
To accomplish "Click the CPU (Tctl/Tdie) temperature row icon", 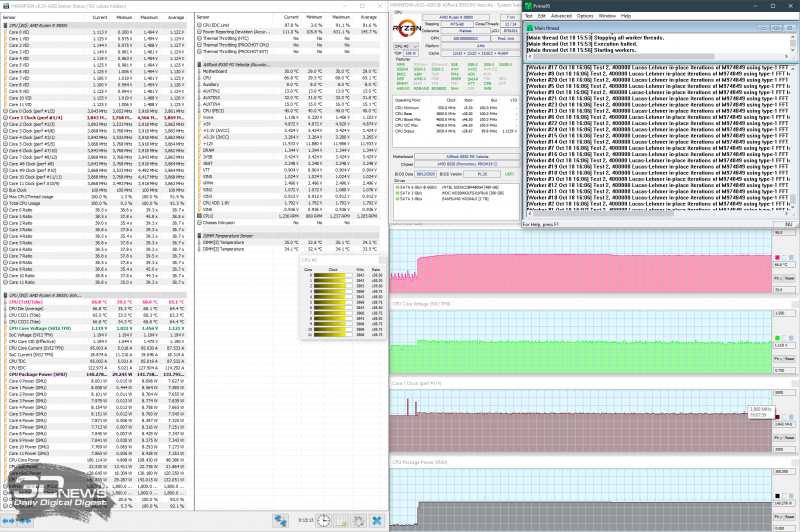I will pos(6,302).
